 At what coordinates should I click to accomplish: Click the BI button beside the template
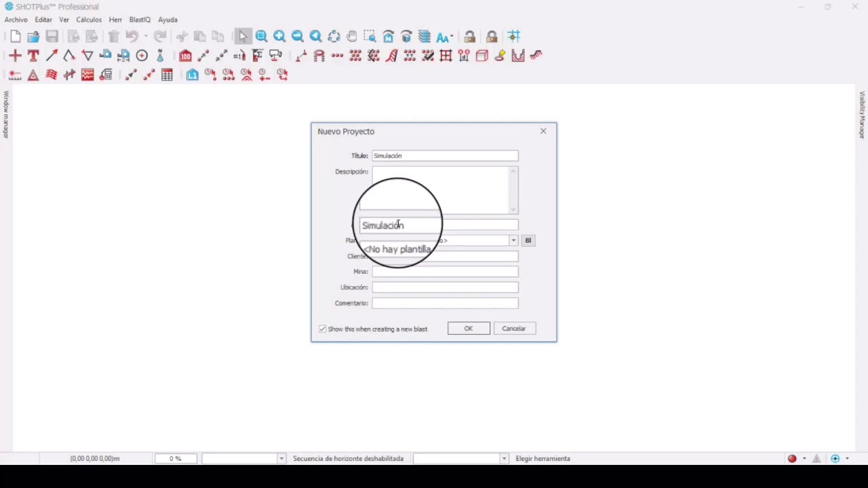click(528, 241)
